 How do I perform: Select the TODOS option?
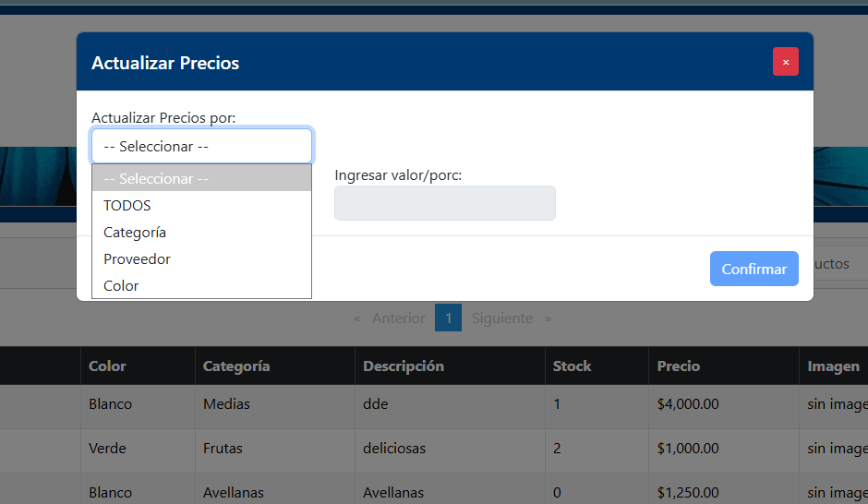pyautogui.click(x=201, y=206)
